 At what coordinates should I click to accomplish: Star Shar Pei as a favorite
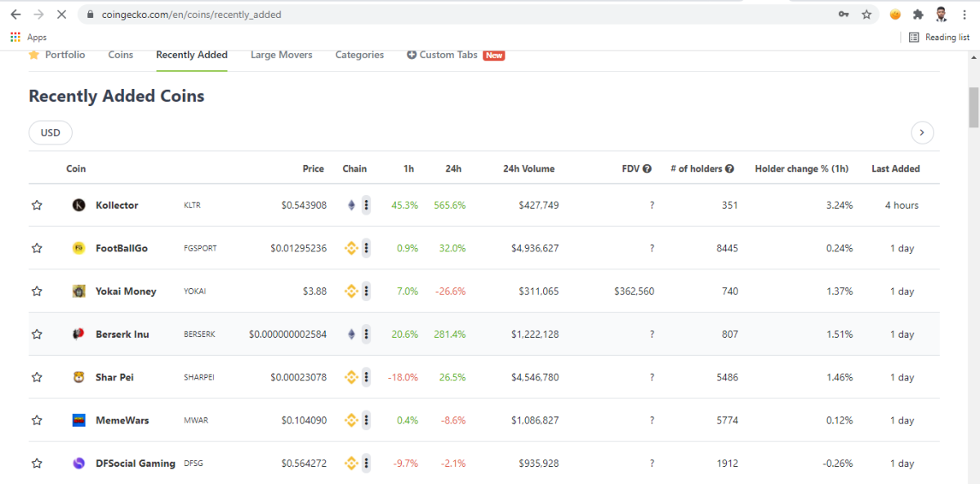coord(37,378)
